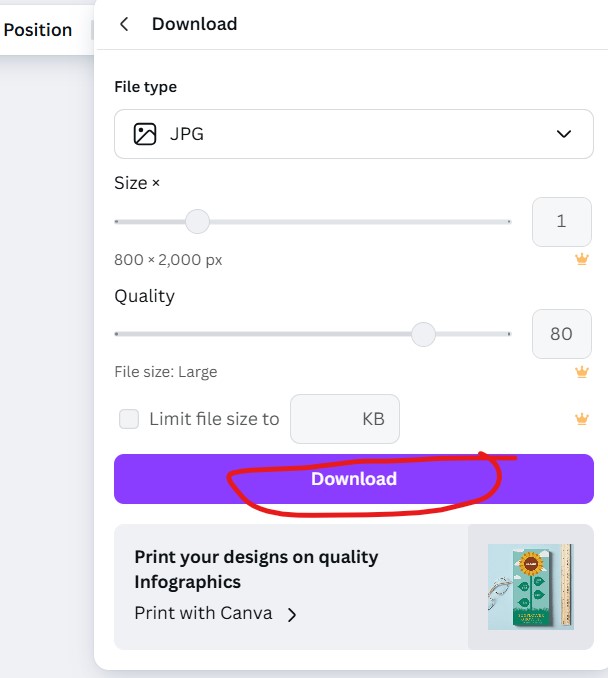The width and height of the screenshot is (608, 678).
Task: Click the Size slider handle
Action: click(198, 221)
